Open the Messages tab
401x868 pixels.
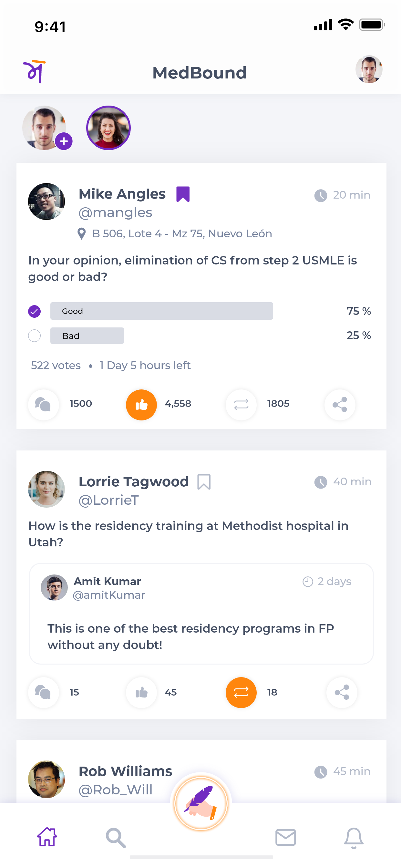tap(285, 837)
